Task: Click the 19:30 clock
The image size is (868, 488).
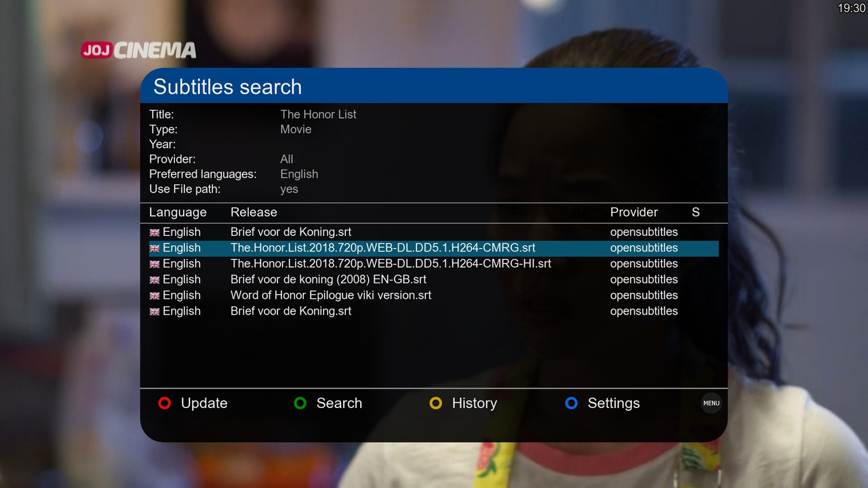Action: click(851, 8)
